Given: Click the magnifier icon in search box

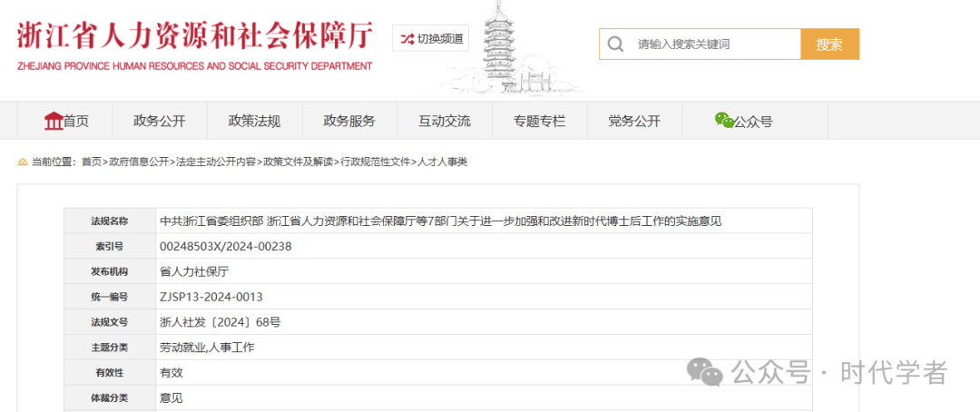Looking at the screenshot, I should [x=615, y=44].
